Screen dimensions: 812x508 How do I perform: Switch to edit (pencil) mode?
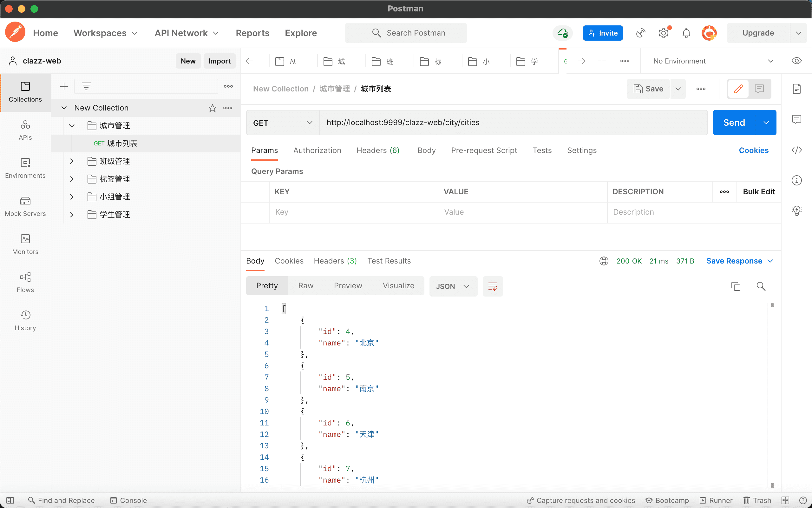pyautogui.click(x=738, y=89)
